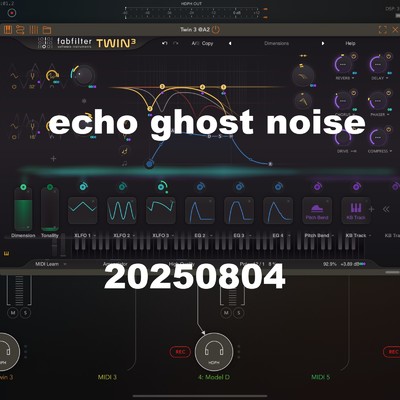Click the Copy button
This screenshot has width=400, height=400.
[x=207, y=43]
